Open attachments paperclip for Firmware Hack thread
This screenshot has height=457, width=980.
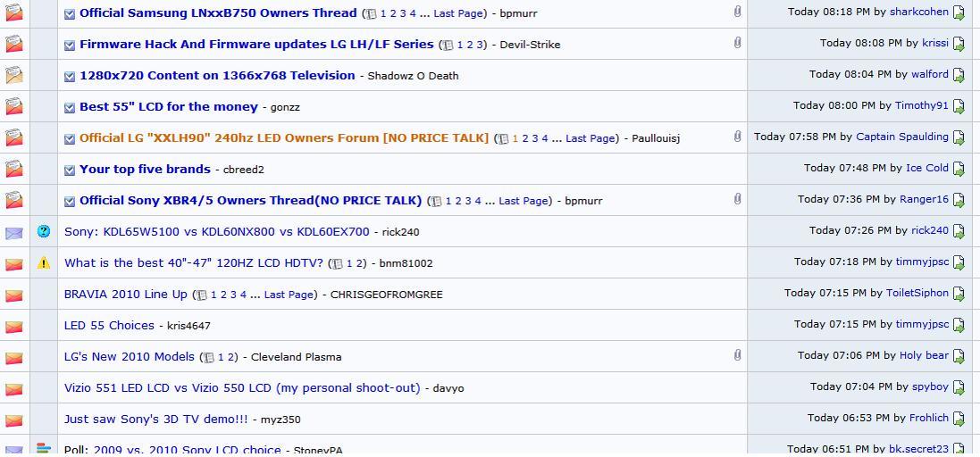point(738,43)
